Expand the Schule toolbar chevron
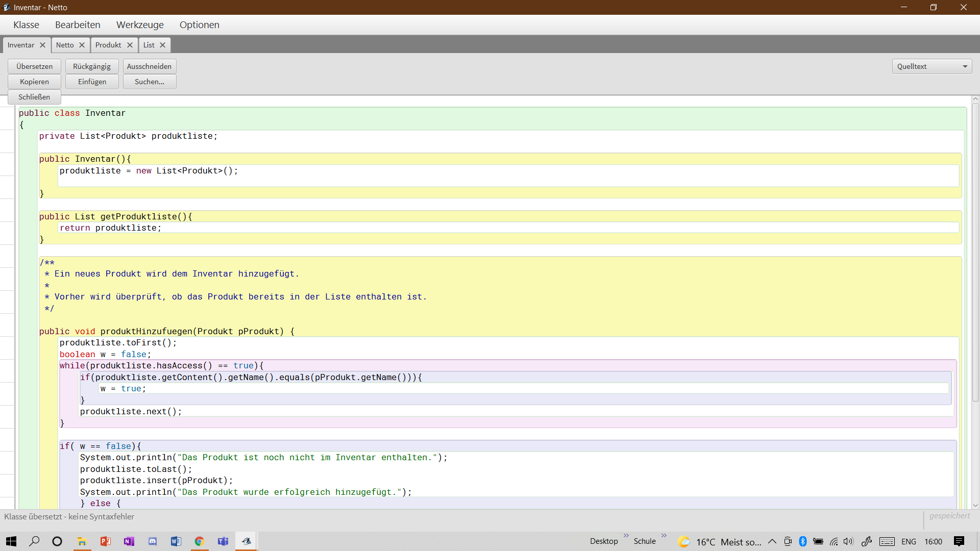This screenshot has height=551, width=980. (664, 535)
